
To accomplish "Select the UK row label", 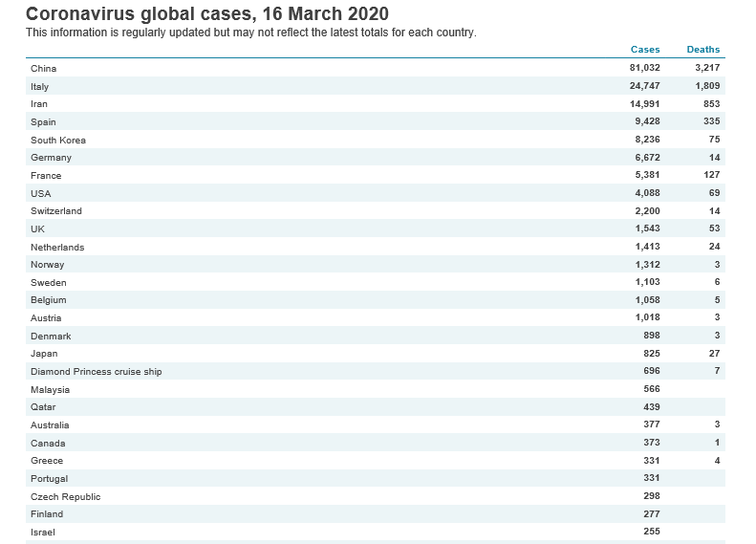I will [x=37, y=229].
